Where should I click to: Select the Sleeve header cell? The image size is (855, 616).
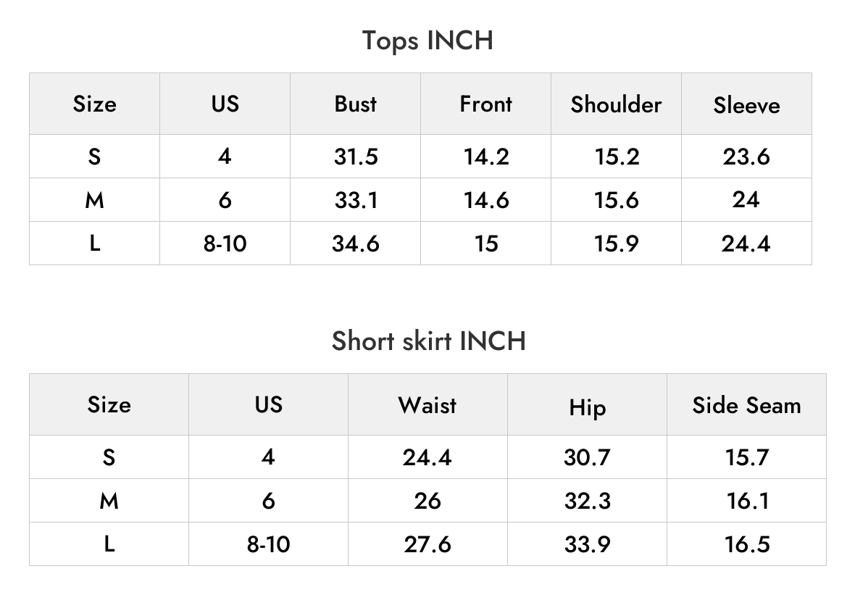point(746,104)
